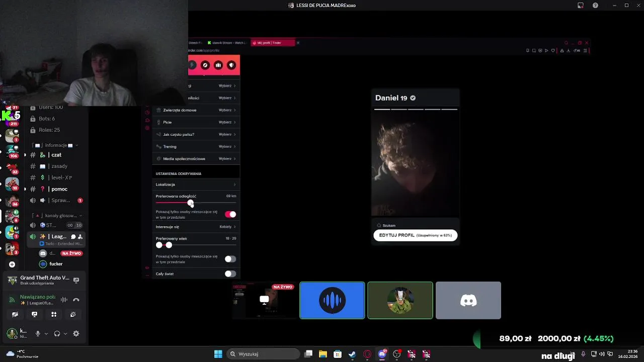Click EDYTUJ PROFIL button
The width and height of the screenshot is (644, 362).
tap(415, 235)
